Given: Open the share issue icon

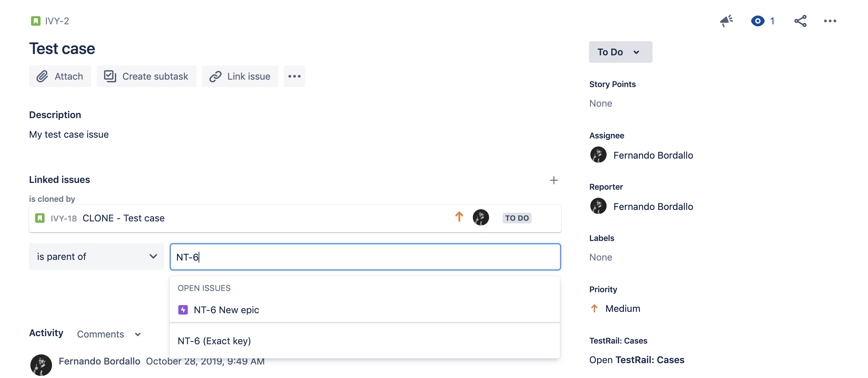Looking at the screenshot, I should pyautogui.click(x=801, y=21).
